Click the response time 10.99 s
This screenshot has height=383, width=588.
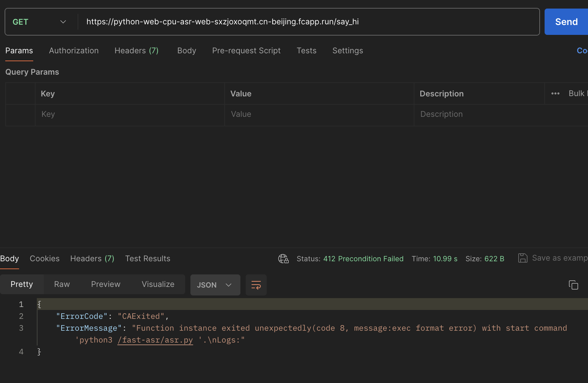click(x=445, y=259)
